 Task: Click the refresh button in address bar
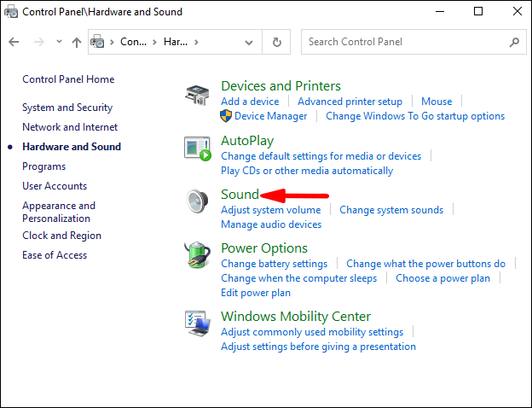click(x=277, y=42)
